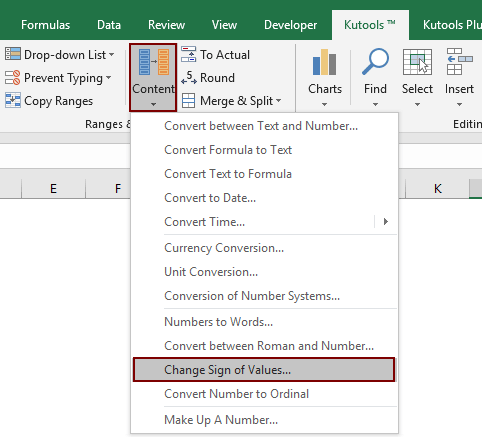
Task: Click the Drop-down List icon
Action: pyautogui.click(x=13, y=54)
